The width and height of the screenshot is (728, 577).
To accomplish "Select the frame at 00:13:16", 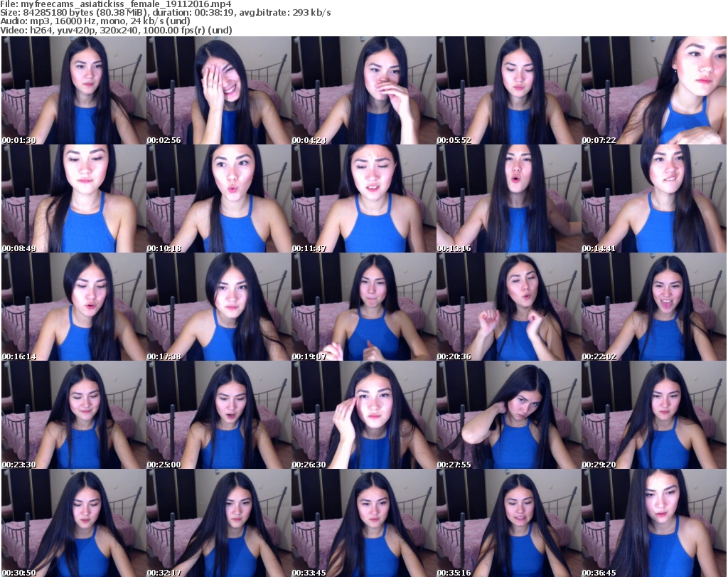I will tap(508, 198).
